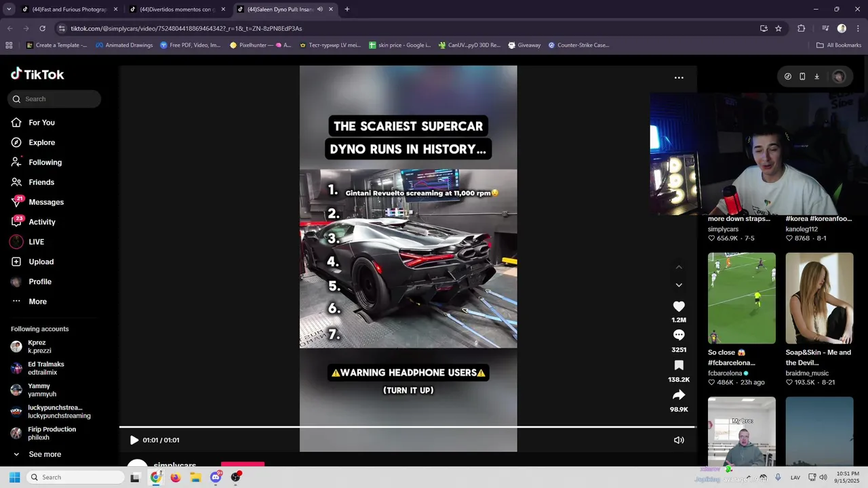This screenshot has height=488, width=868.
Task: Open luckypunchstreaming following account
Action: click(51, 411)
